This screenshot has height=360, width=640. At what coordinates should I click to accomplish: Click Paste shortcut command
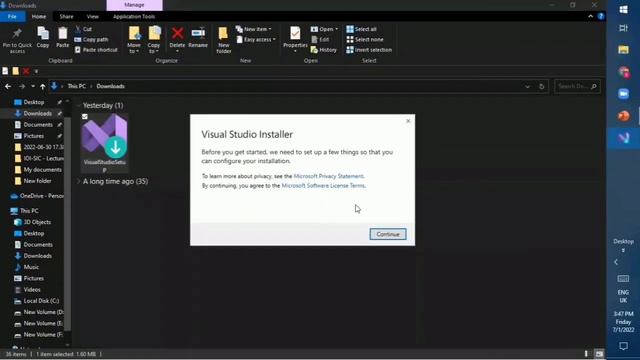click(x=96, y=50)
